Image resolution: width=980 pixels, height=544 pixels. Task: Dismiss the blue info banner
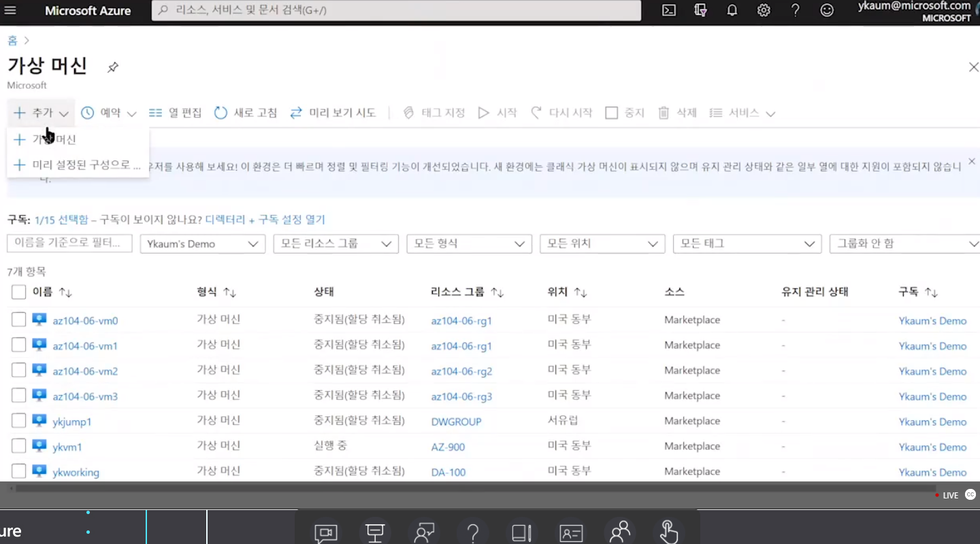[971, 161]
